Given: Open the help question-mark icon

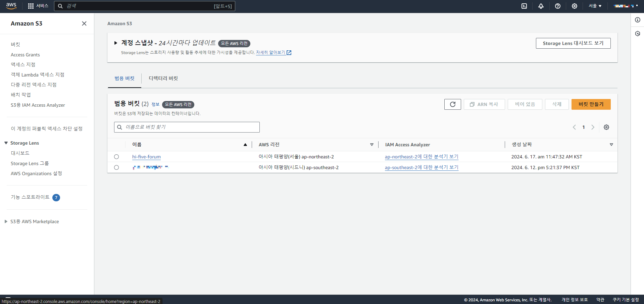Looking at the screenshot, I should [x=558, y=6].
